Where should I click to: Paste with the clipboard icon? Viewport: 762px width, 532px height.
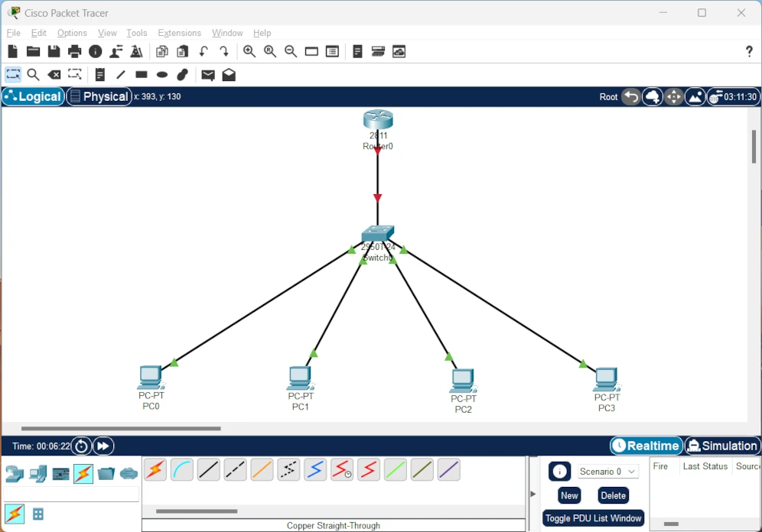pyautogui.click(x=183, y=51)
